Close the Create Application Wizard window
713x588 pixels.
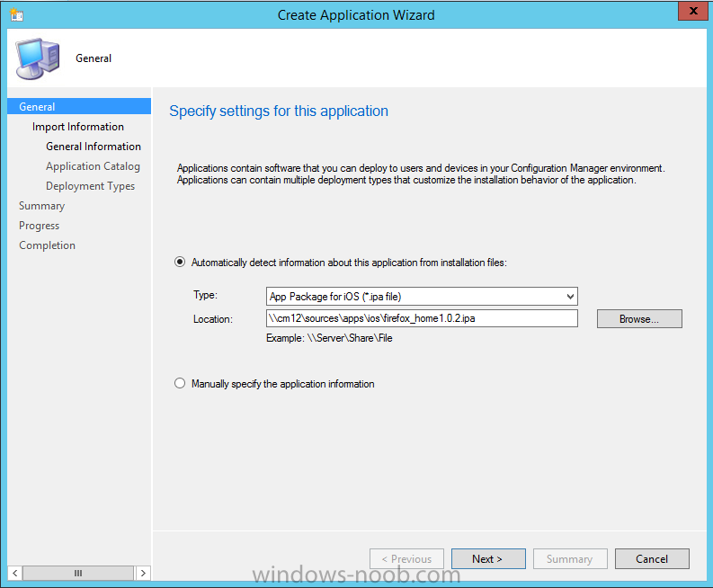[x=692, y=11]
